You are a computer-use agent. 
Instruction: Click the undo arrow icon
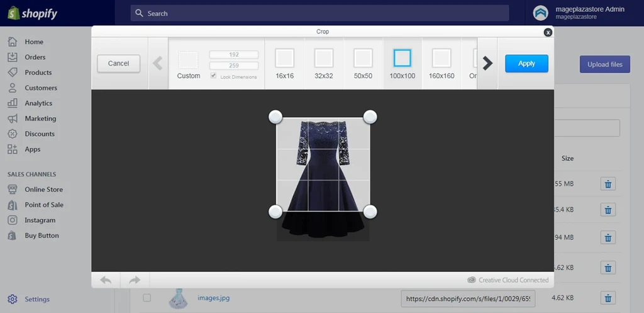point(106,280)
